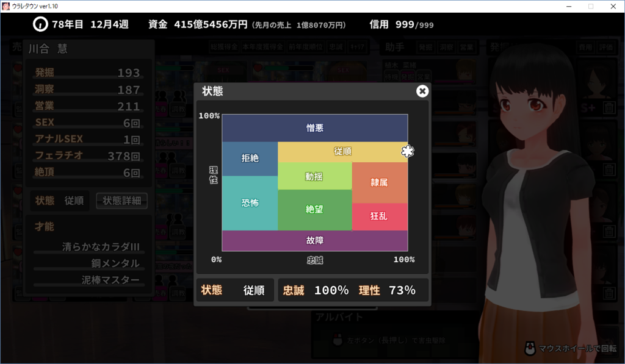Click the 清らかなカラダIII talent entry
625x364 pixels.
pos(101,247)
